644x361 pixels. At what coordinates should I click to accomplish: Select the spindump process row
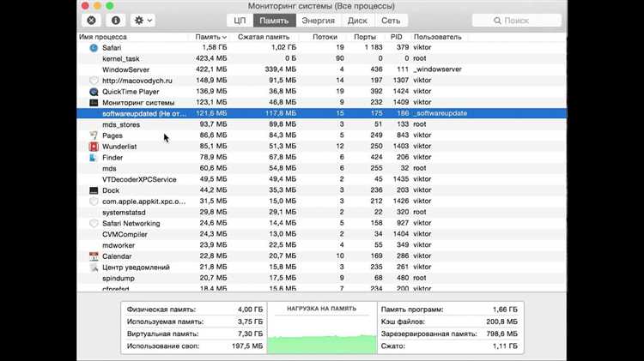(x=322, y=278)
